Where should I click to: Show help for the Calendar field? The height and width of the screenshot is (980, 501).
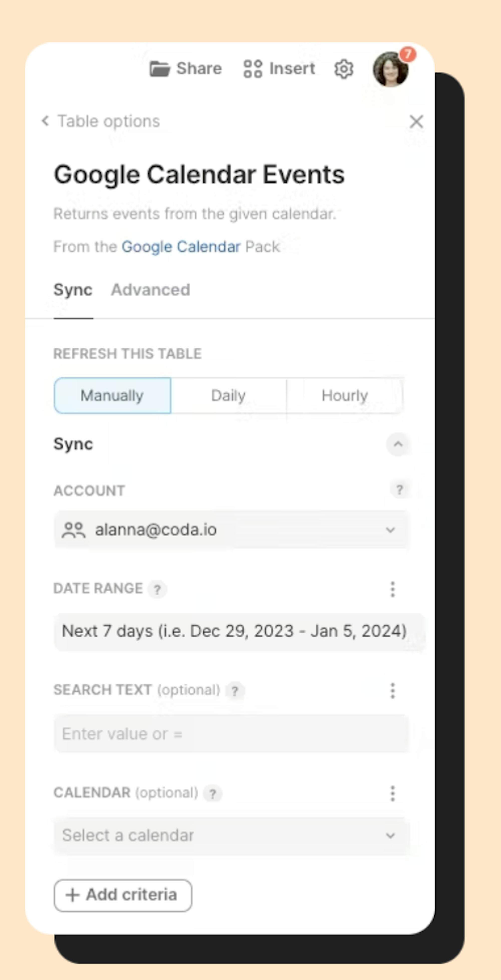coord(212,794)
